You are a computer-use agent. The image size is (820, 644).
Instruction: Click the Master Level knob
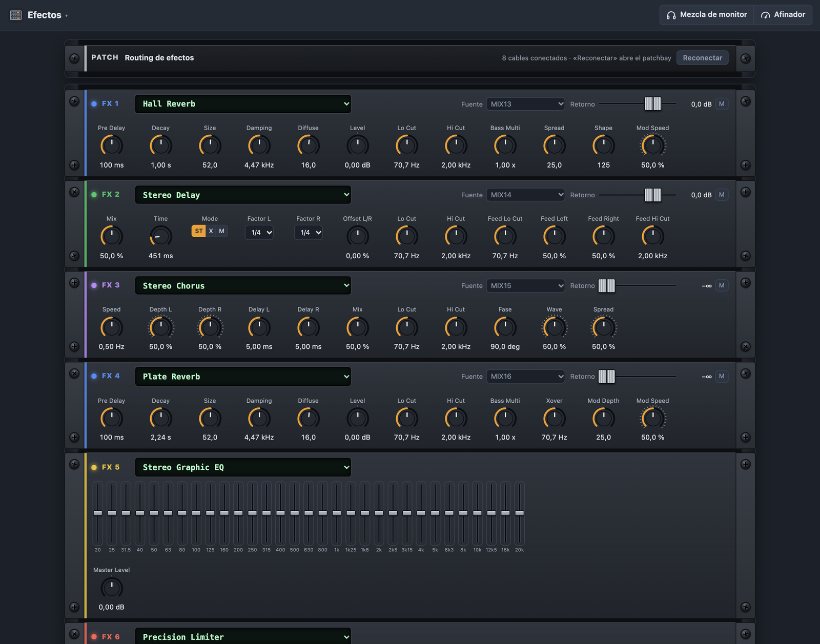tap(112, 588)
